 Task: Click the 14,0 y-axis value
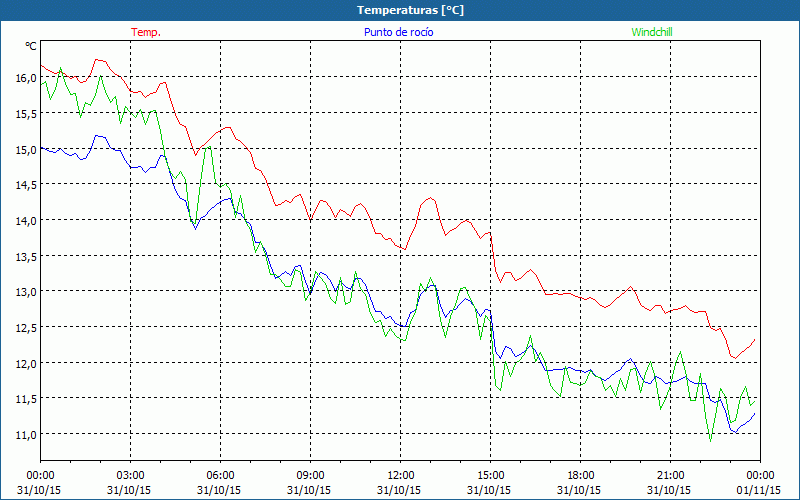click(26, 221)
